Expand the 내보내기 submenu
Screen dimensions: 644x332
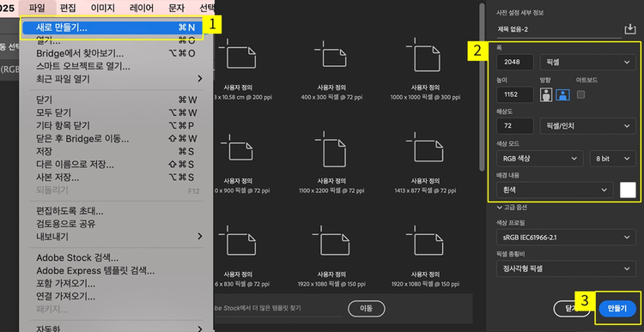(116, 237)
